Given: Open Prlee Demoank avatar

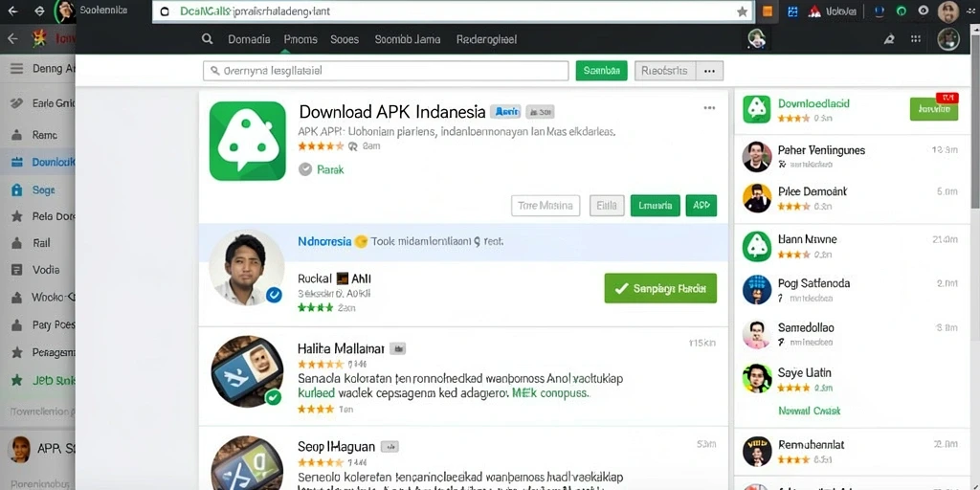Looking at the screenshot, I should pyautogui.click(x=757, y=198).
